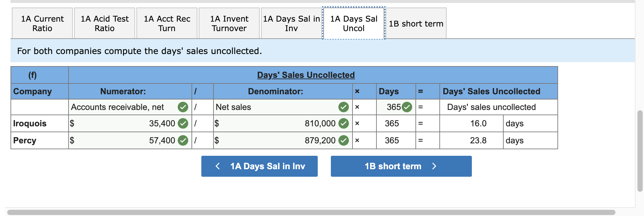Viewport: 644px width, 216px height.
Task: Click the Percy denominator field 879,200
Action: tap(283, 140)
